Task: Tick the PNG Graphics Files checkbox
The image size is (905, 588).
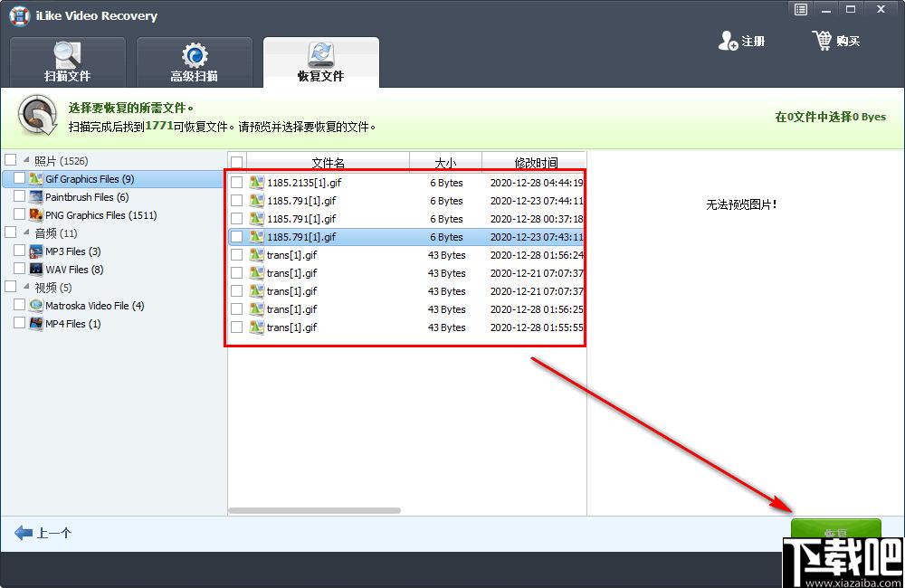Action: [19, 214]
